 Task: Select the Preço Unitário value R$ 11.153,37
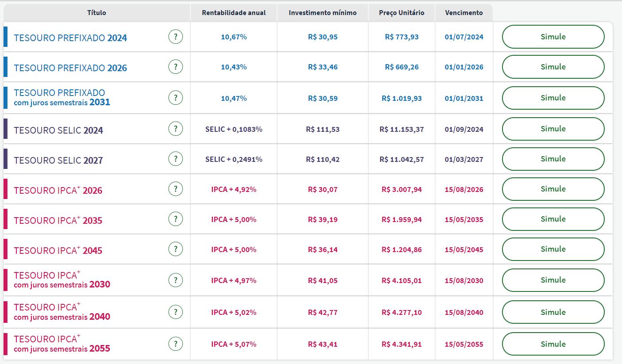[402, 130]
